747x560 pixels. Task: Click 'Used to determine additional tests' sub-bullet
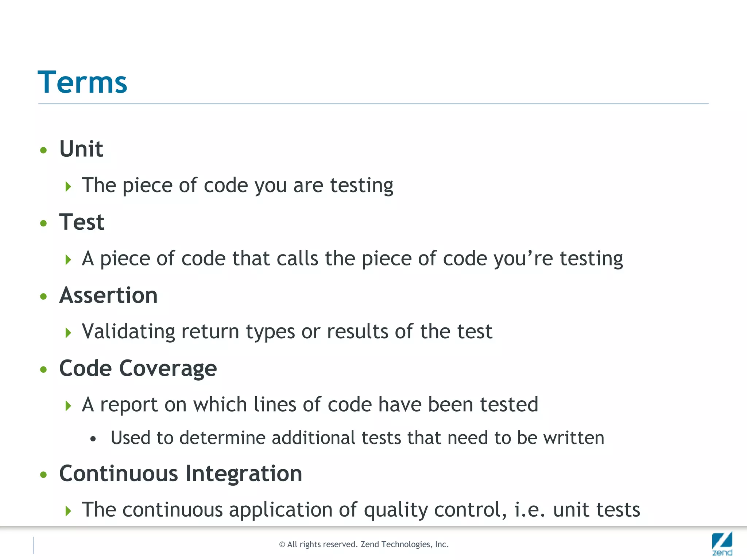click(x=357, y=437)
